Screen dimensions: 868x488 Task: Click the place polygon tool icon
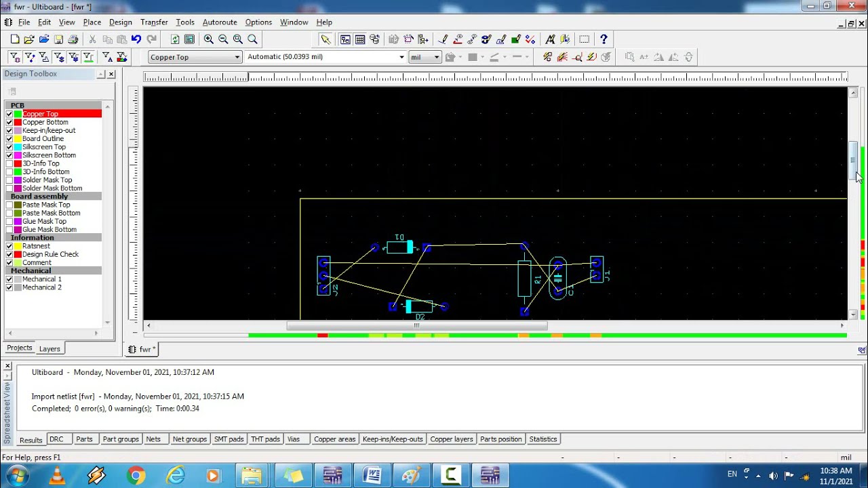[501, 39]
